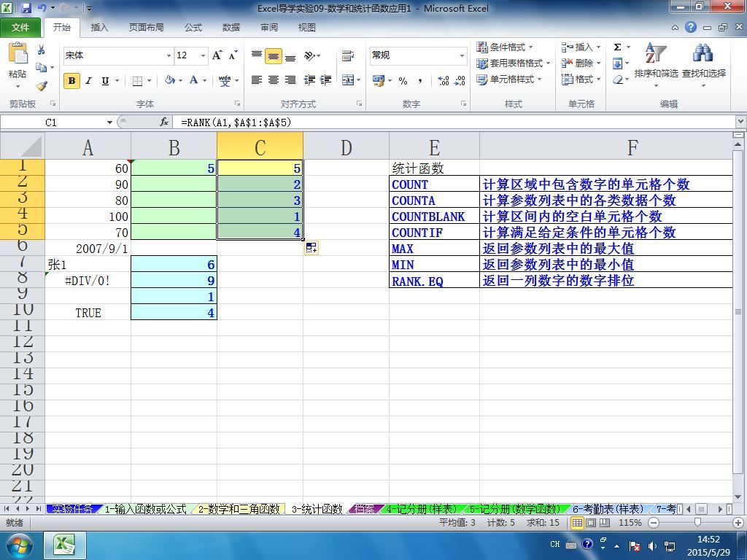The width and height of the screenshot is (747, 560).
Task: Click the formula bar input
Action: coord(455,122)
